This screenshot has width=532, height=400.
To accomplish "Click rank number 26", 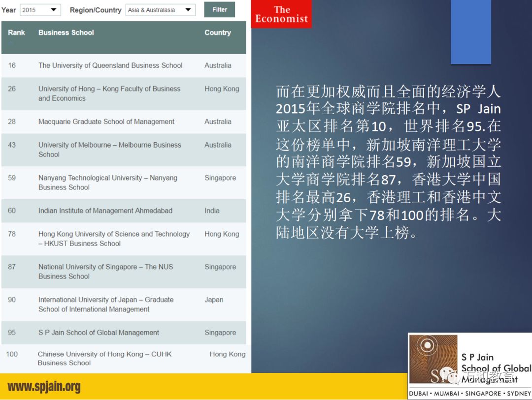I will click(12, 89).
